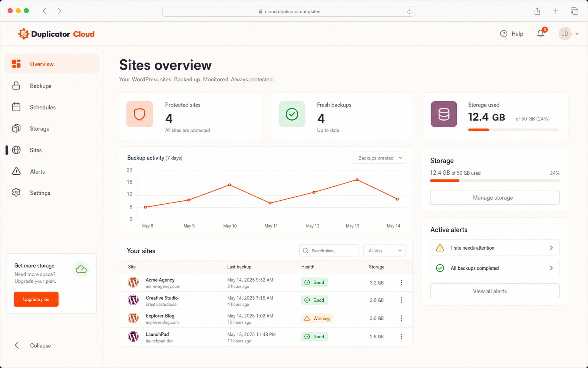The height and width of the screenshot is (368, 588).
Task: Click the Last backup column header
Action: point(239,267)
